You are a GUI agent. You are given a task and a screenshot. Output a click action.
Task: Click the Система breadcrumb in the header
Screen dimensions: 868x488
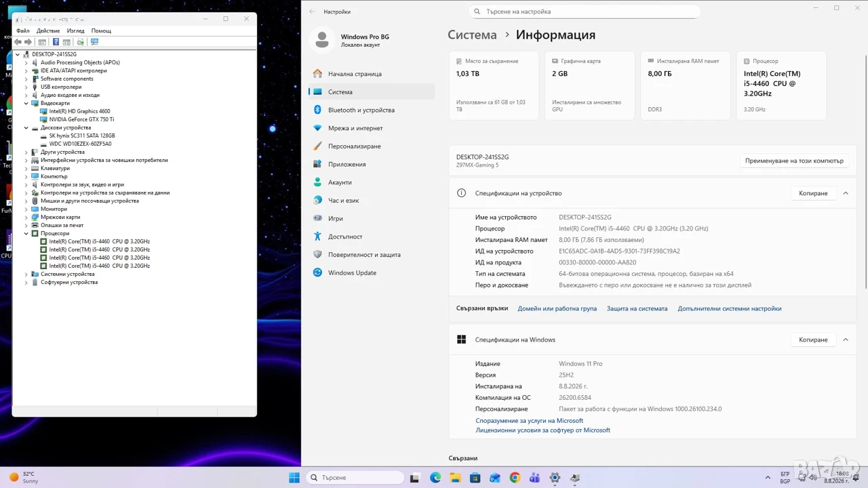coord(472,35)
